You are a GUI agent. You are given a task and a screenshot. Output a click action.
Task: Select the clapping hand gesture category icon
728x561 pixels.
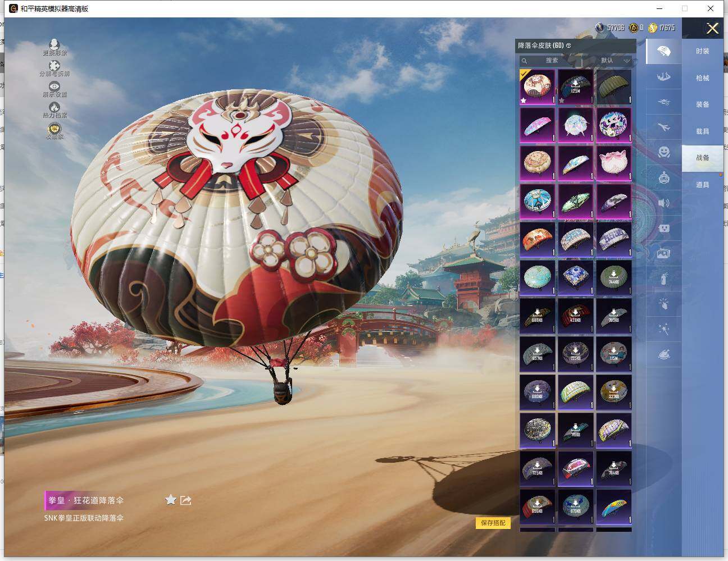click(x=663, y=304)
